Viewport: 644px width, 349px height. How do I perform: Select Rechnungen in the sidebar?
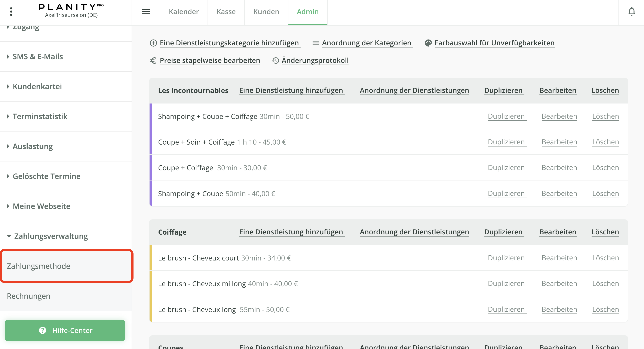[28, 296]
